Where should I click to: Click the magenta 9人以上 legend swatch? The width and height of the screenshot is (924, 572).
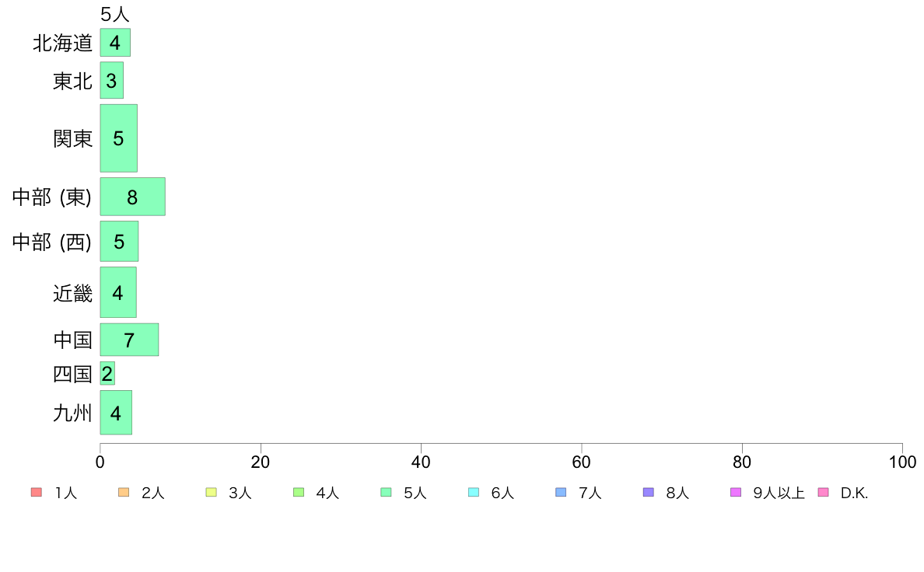tap(736, 493)
